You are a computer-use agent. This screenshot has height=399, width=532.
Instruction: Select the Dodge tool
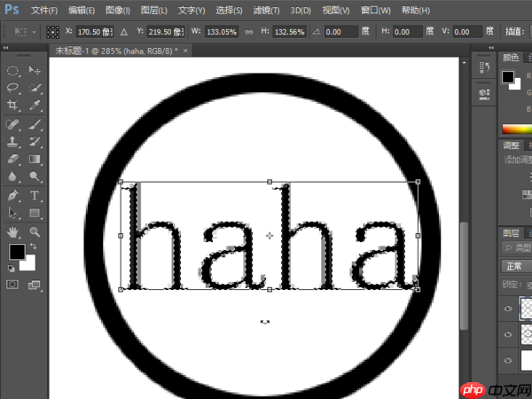click(35, 176)
